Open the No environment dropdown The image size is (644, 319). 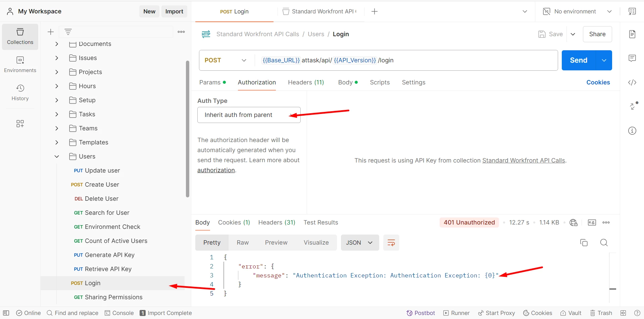tap(577, 11)
